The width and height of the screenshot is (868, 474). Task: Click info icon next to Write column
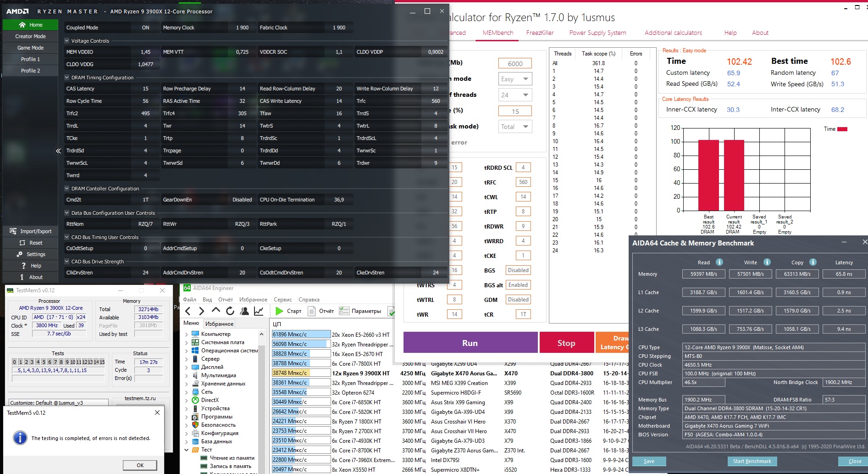767,262
